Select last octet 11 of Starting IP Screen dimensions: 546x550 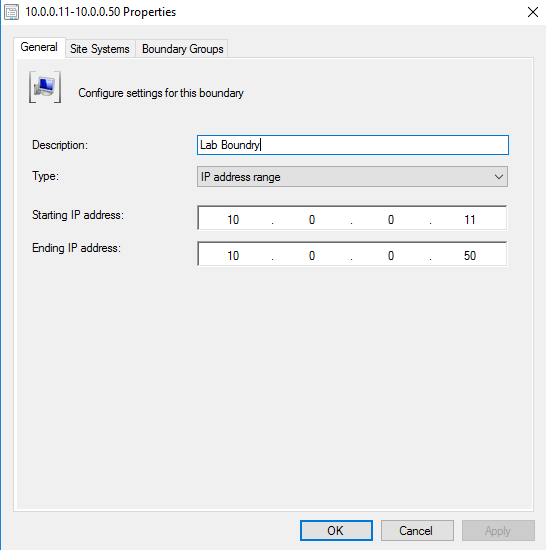pos(470,220)
